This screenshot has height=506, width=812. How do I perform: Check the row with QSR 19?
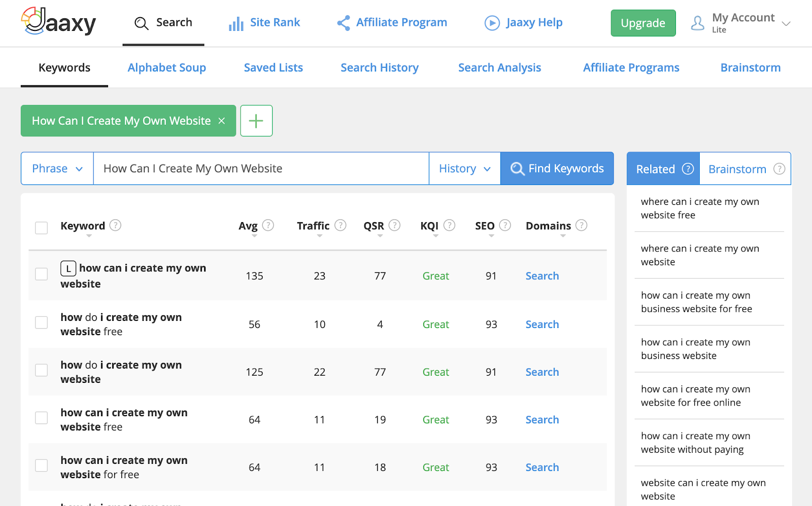click(x=42, y=418)
